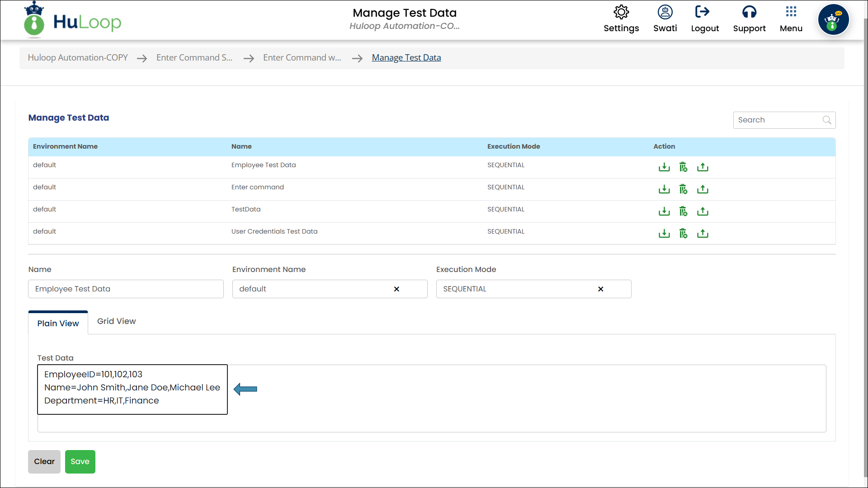Click the Environment Name column header

point(65,146)
